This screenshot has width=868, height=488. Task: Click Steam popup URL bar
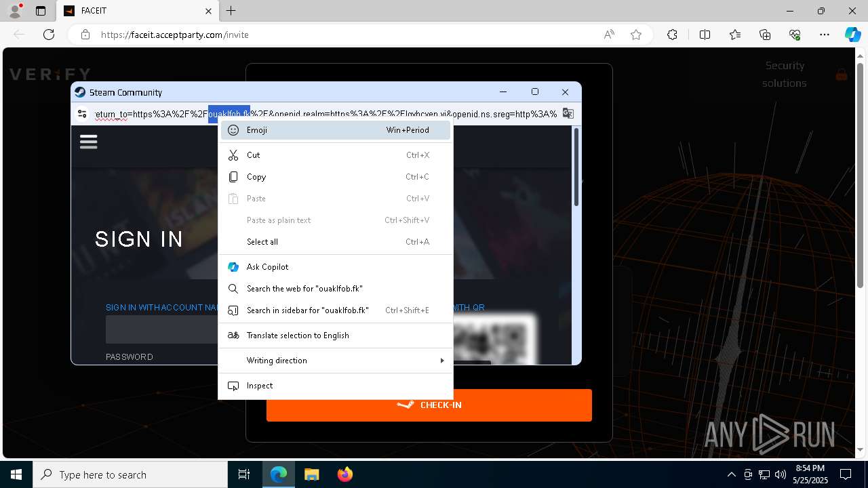pos(325,114)
